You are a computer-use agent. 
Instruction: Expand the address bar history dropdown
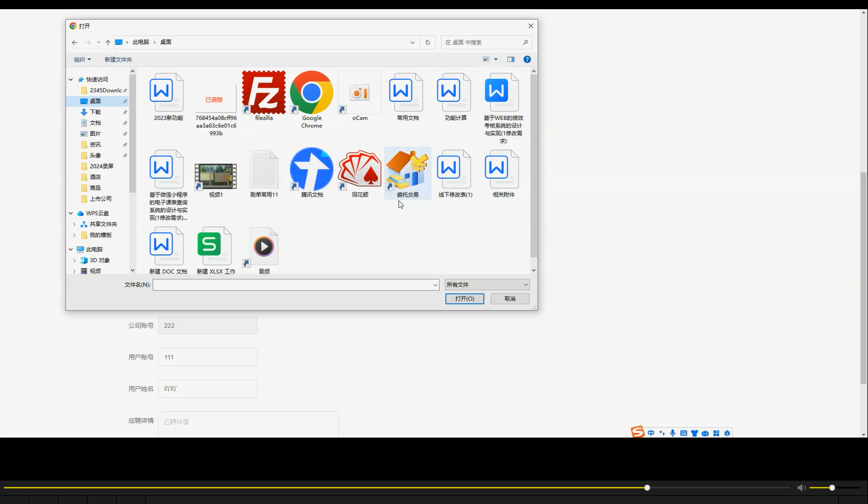coord(412,42)
